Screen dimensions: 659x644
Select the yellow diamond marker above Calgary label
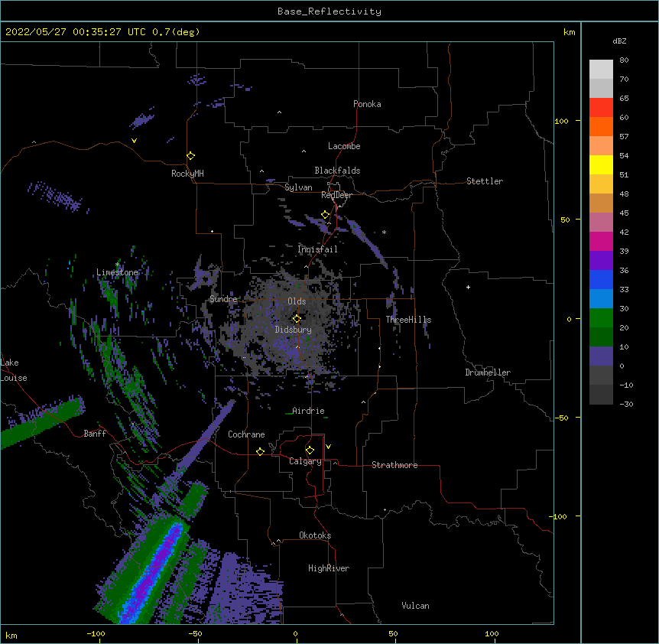tap(310, 450)
